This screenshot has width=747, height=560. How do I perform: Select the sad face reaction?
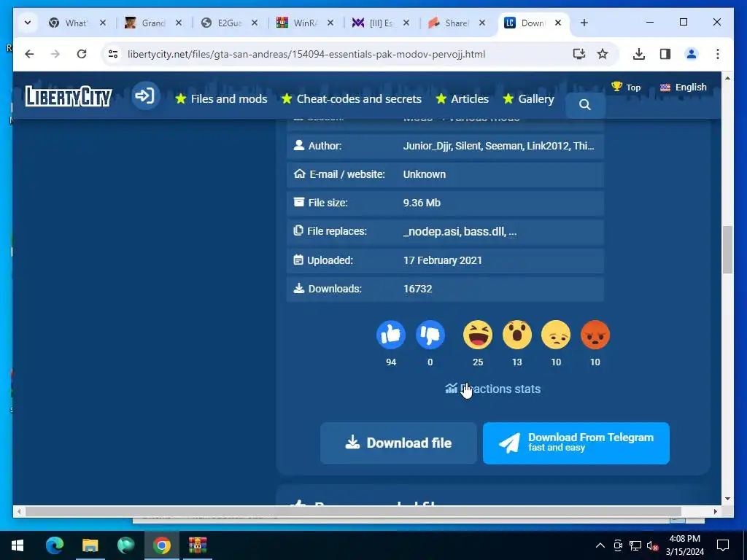(x=556, y=335)
